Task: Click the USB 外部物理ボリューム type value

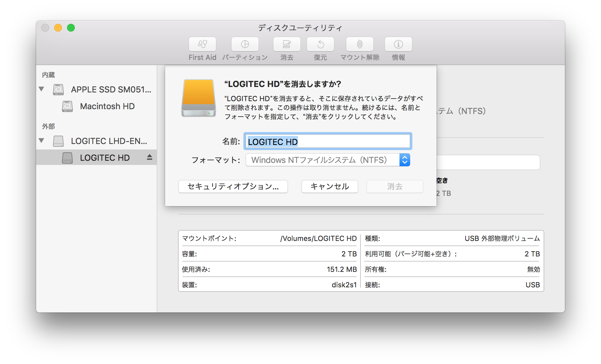Action: (x=502, y=238)
